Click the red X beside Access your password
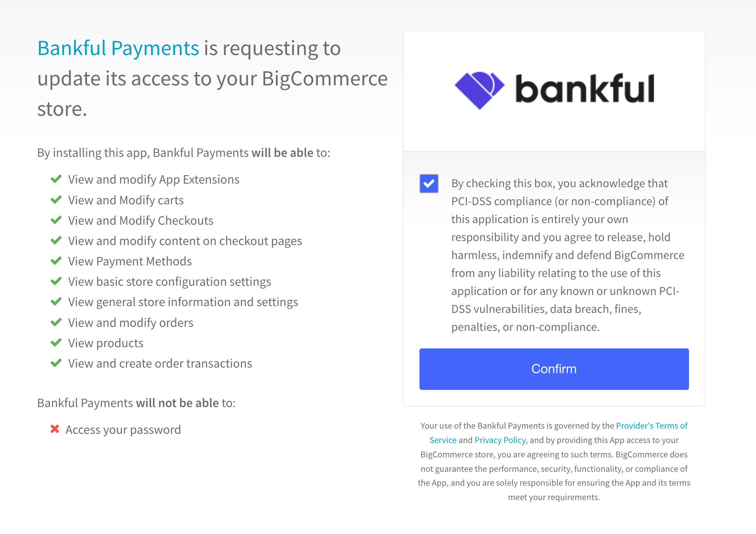 (55, 429)
